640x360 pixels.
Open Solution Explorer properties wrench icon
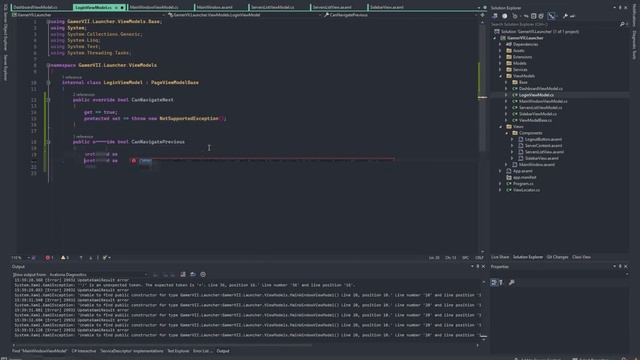(x=565, y=16)
